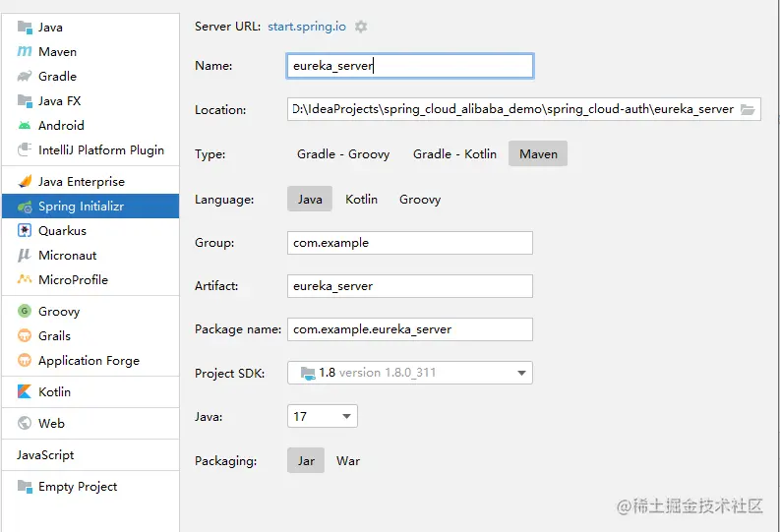Image resolution: width=780 pixels, height=532 pixels.
Task: Click the Java FX folder icon
Action: 25,101
